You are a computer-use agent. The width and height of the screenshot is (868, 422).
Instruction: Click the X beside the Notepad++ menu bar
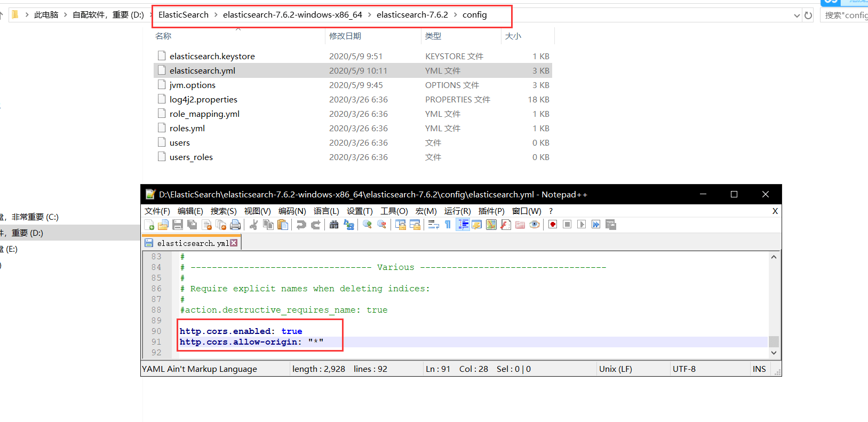coord(775,211)
